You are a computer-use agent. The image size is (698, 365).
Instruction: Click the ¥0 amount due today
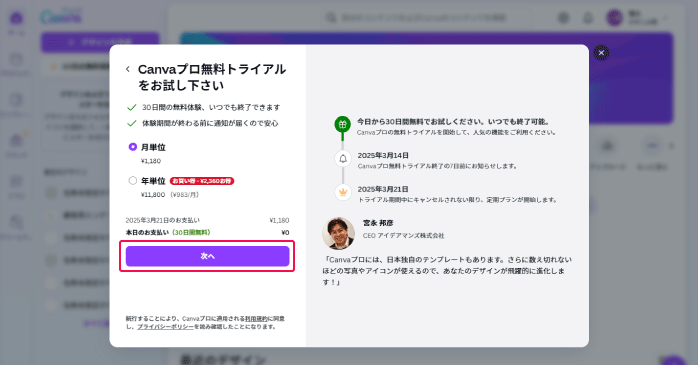point(285,232)
